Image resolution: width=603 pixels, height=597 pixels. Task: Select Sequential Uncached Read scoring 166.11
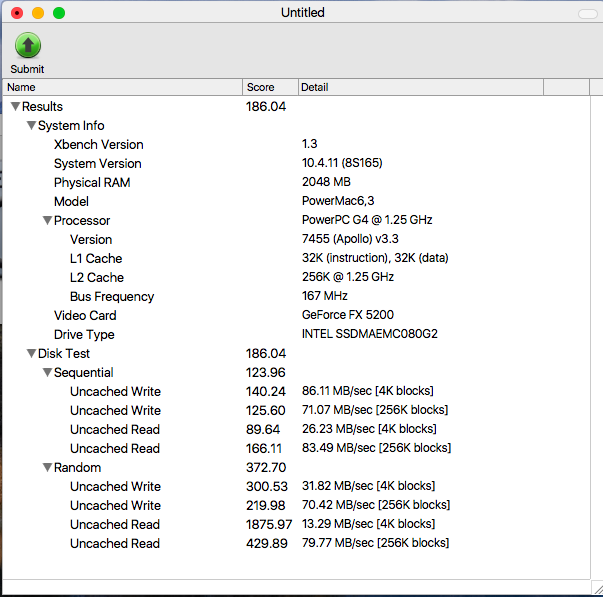[x=296, y=449]
